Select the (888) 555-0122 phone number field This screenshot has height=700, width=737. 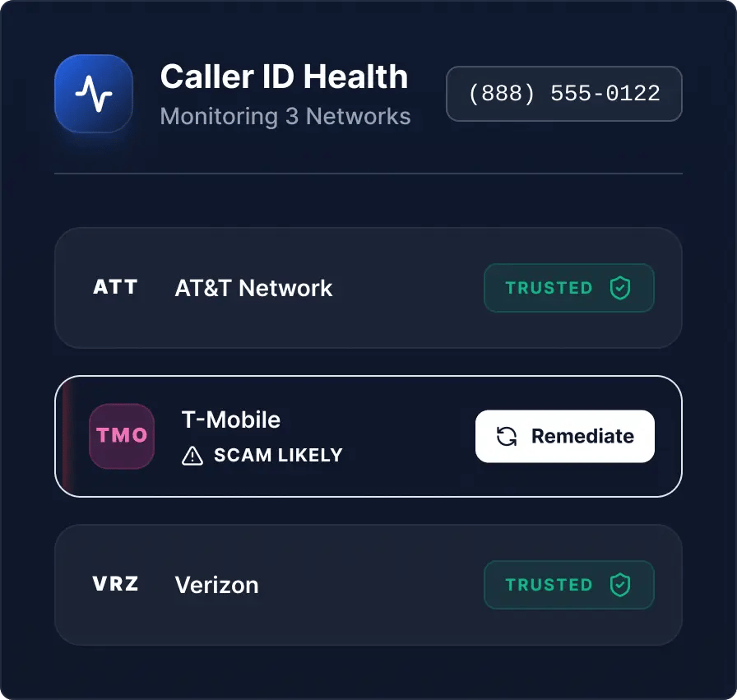point(564,94)
